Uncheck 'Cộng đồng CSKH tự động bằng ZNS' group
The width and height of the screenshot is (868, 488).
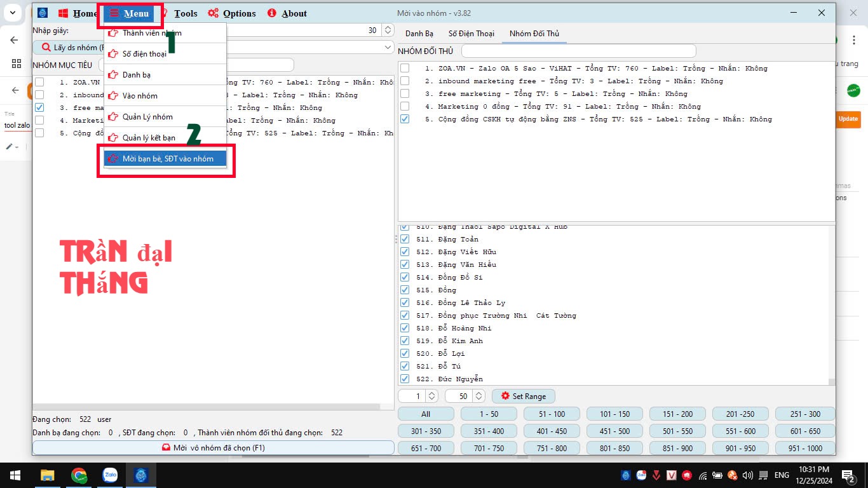click(405, 119)
